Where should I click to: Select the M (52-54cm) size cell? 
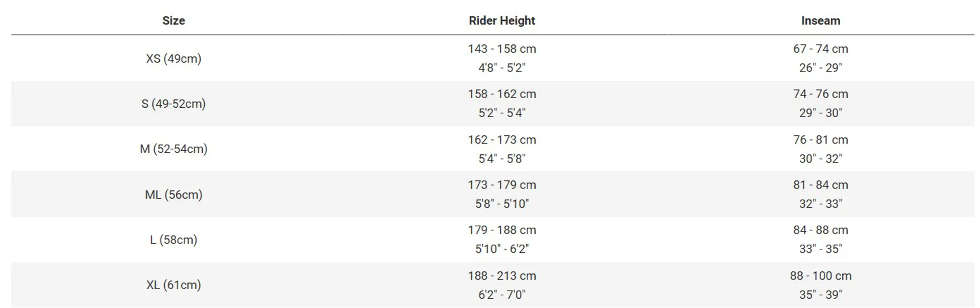174,149
